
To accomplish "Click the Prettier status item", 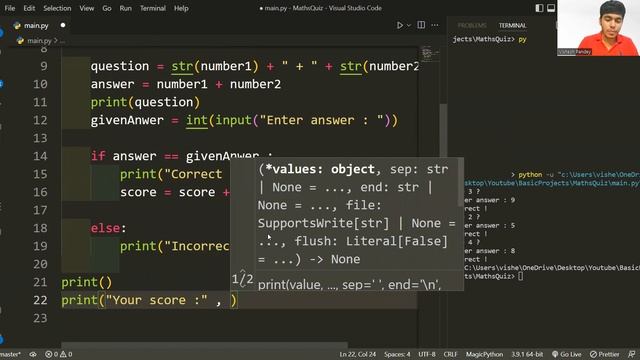I will pyautogui.click(x=604, y=354).
